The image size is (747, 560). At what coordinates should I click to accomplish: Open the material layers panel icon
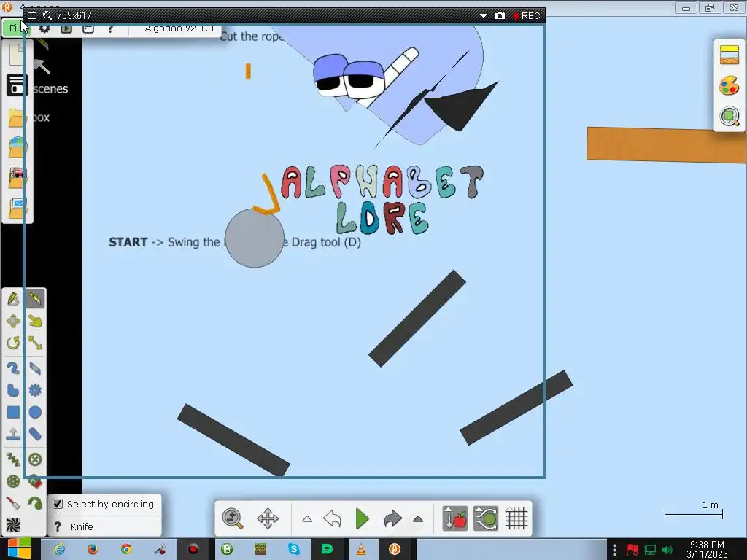pyautogui.click(x=729, y=55)
